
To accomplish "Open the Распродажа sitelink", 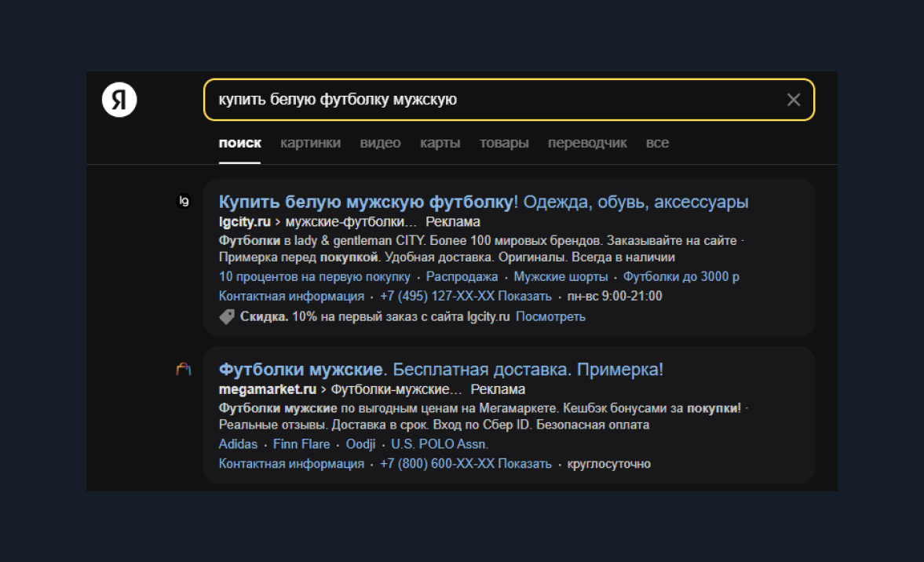I will pos(462,277).
